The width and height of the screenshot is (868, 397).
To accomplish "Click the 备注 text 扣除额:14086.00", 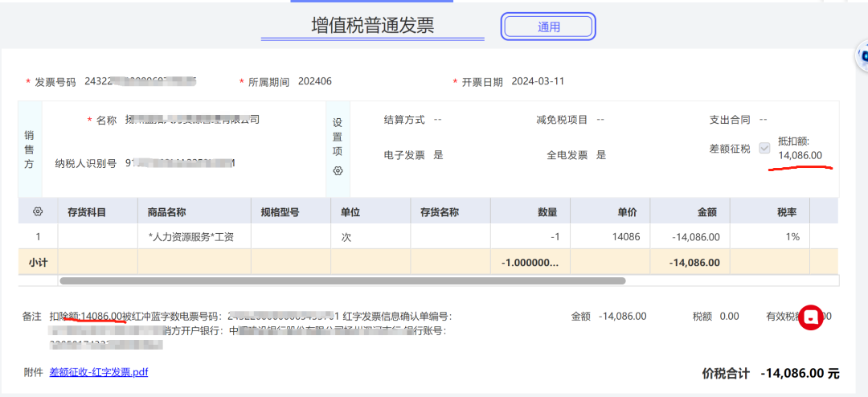I will [86, 316].
